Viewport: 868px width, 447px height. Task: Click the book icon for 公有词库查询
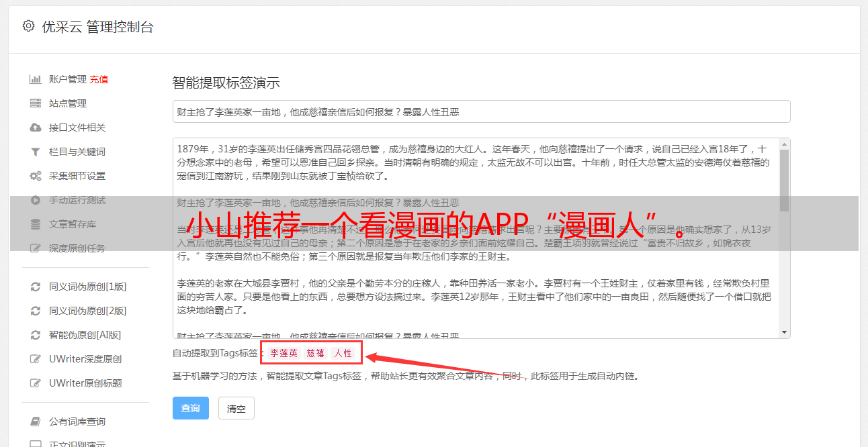pyautogui.click(x=36, y=421)
